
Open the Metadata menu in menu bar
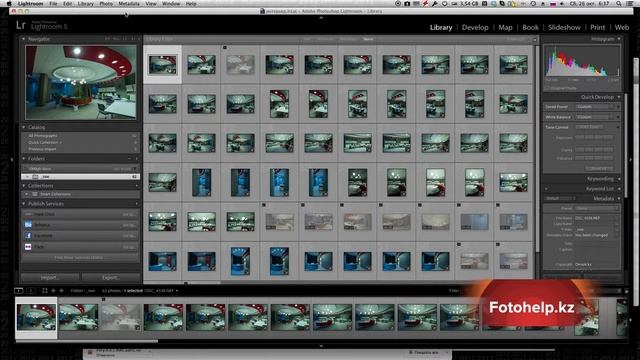pos(129,4)
